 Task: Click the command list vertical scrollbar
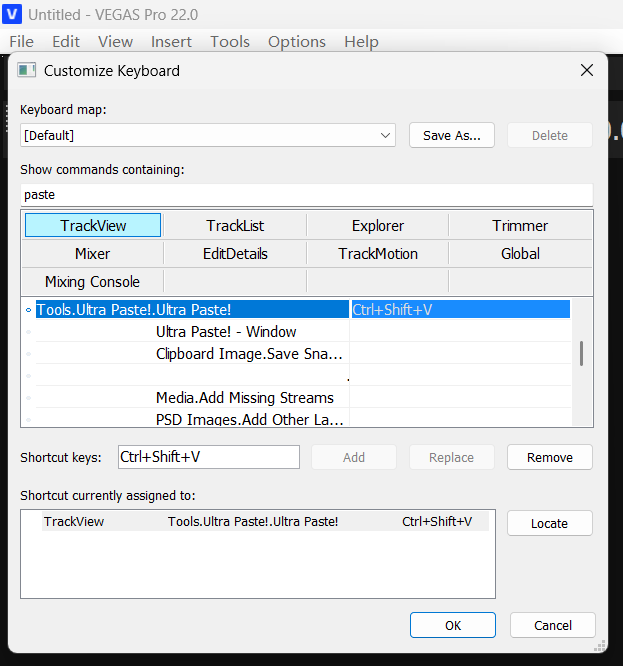tap(581, 353)
